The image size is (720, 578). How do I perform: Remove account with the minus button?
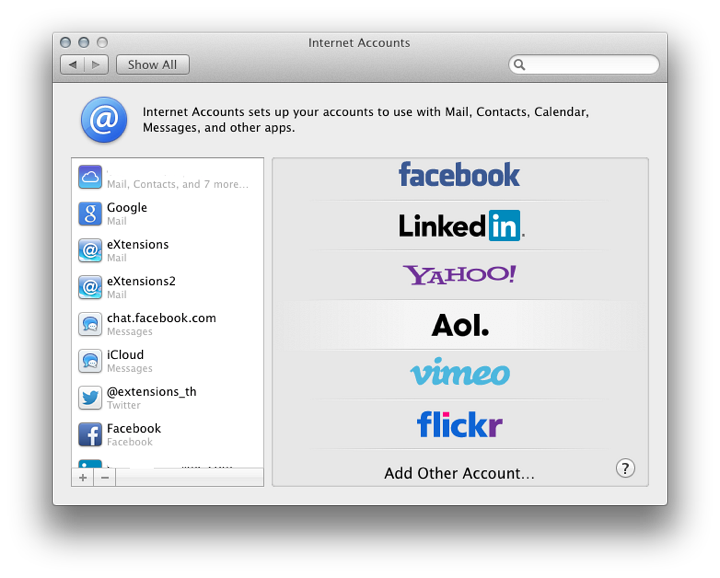(x=105, y=477)
